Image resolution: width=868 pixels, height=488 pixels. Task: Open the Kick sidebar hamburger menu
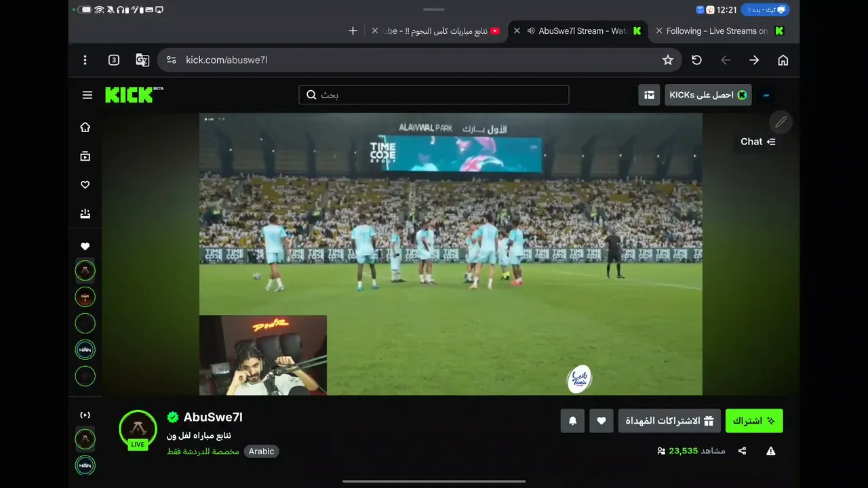pos(87,95)
